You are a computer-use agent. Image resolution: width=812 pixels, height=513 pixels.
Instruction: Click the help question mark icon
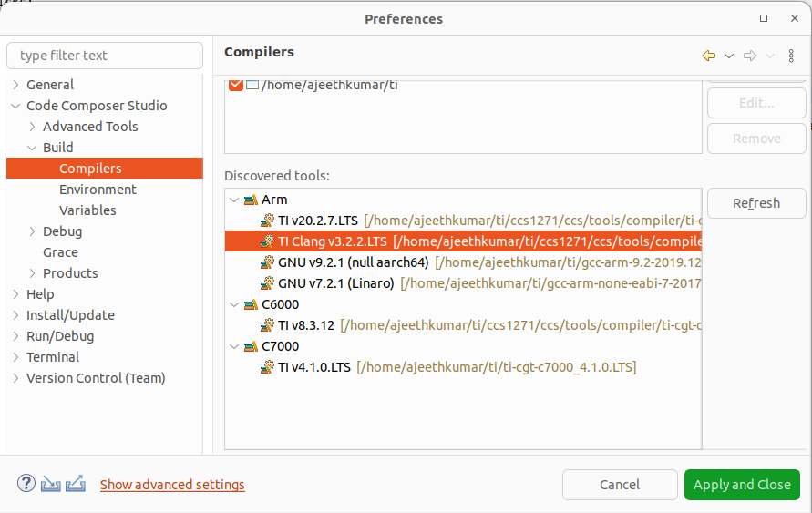pos(26,484)
